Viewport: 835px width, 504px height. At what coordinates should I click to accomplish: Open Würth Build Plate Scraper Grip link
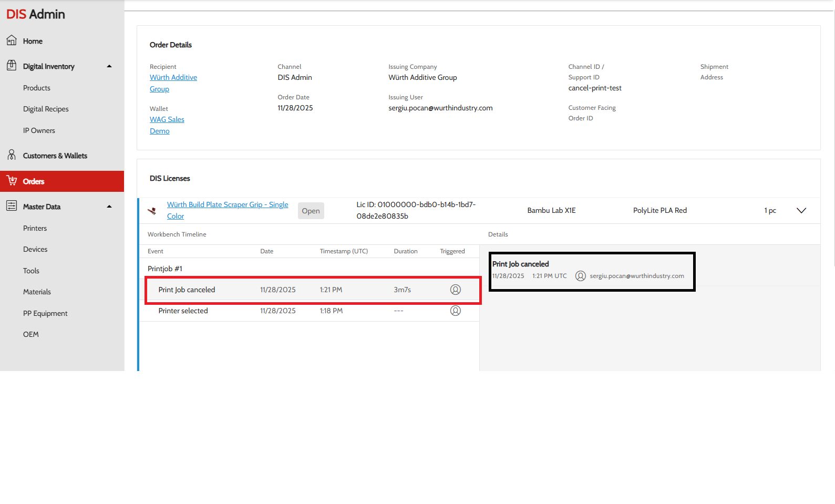227,205
